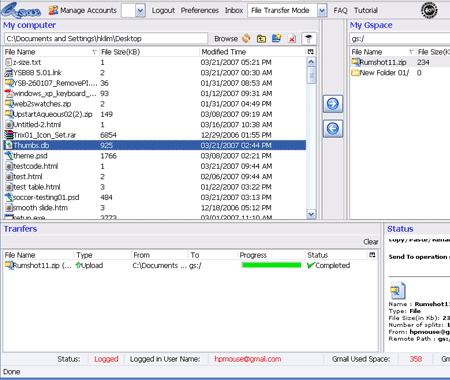This screenshot has height=380, width=450.
Task: Sort Gspace files by File Name
Action: click(383, 52)
